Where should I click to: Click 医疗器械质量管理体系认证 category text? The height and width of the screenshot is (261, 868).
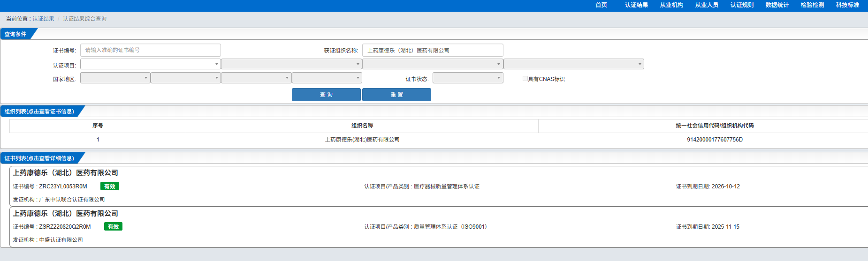click(447, 186)
